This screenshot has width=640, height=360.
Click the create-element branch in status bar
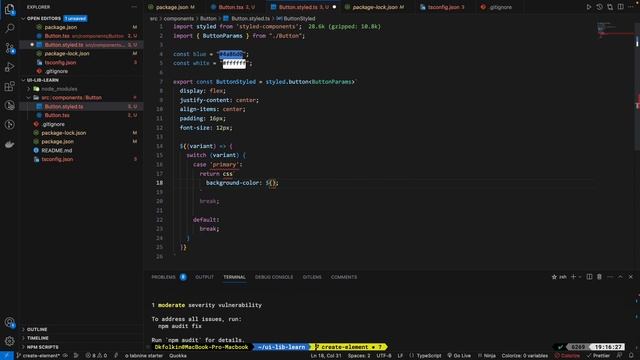click(x=38, y=356)
